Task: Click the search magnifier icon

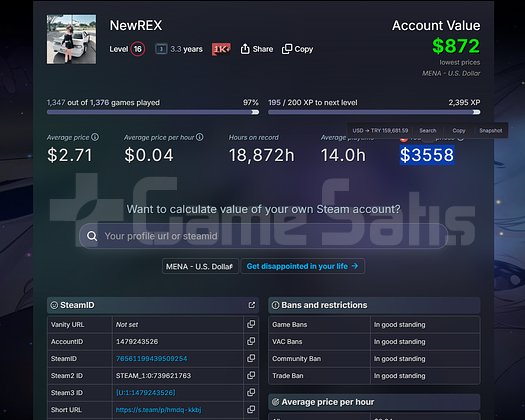Action: (x=92, y=236)
